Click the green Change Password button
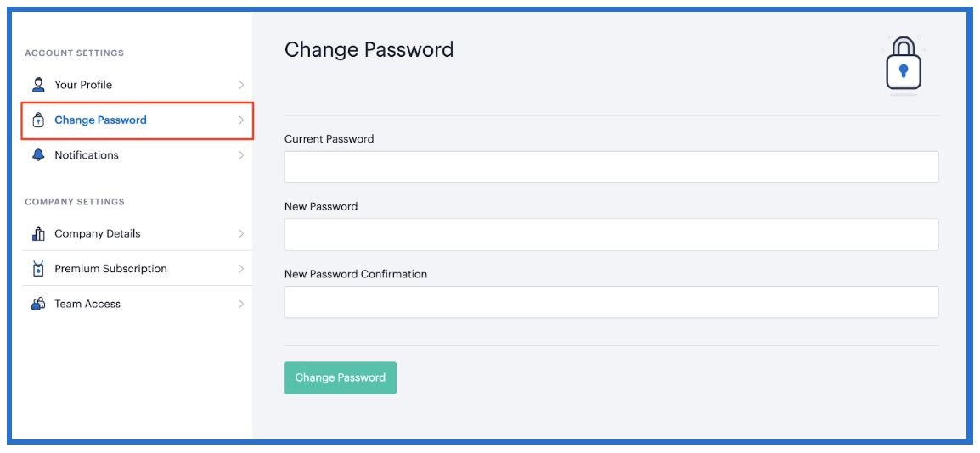 click(340, 377)
